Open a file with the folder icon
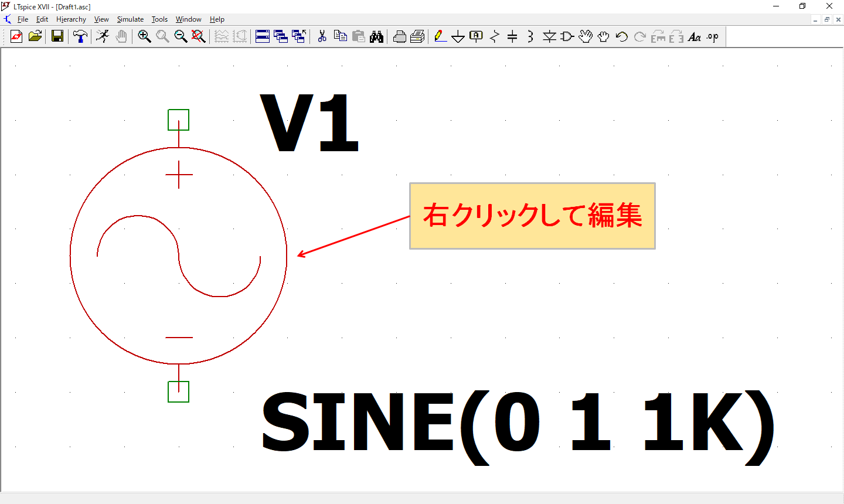Viewport: 844px width, 504px height. [35, 36]
